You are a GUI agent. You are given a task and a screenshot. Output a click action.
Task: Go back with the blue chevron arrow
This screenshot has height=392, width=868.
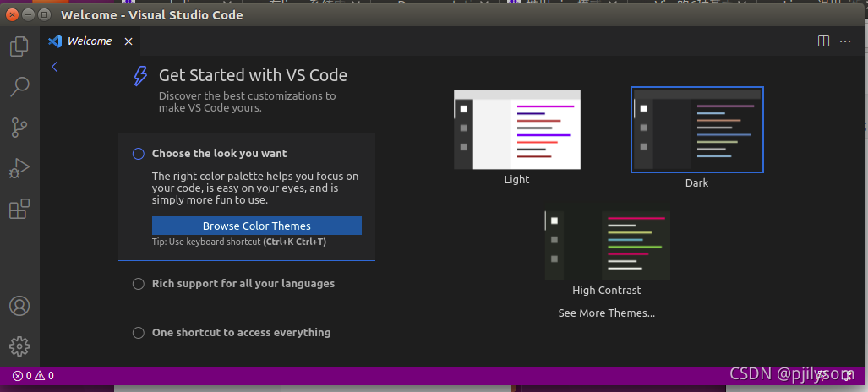pos(54,67)
